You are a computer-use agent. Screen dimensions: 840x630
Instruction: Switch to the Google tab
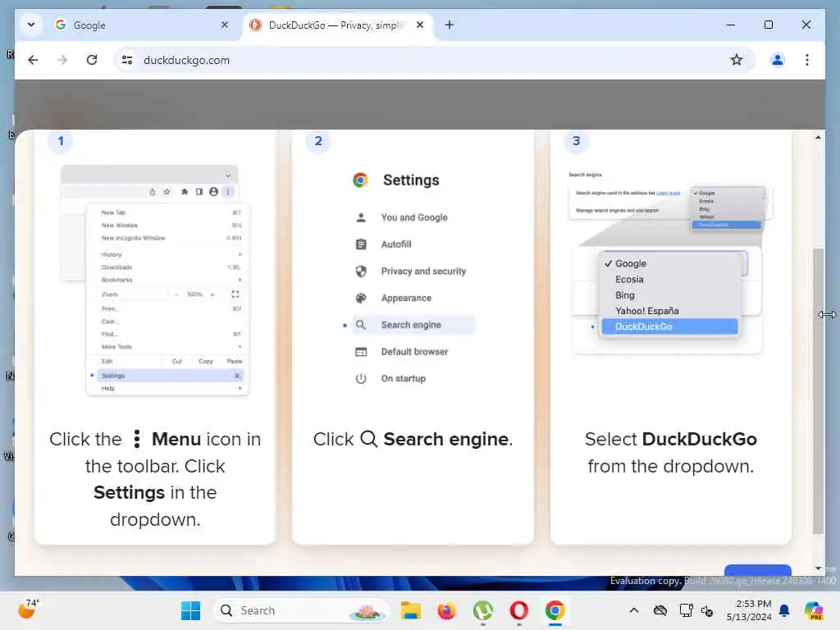coord(143,25)
